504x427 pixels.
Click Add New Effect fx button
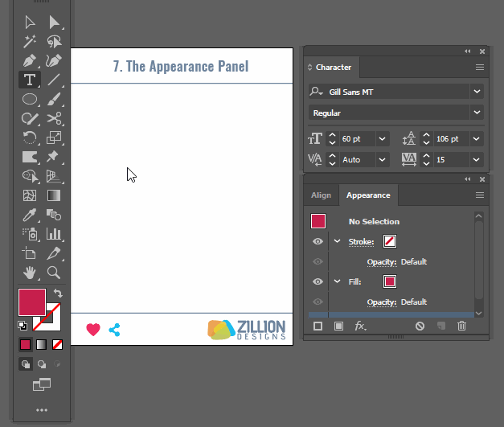[360, 326]
